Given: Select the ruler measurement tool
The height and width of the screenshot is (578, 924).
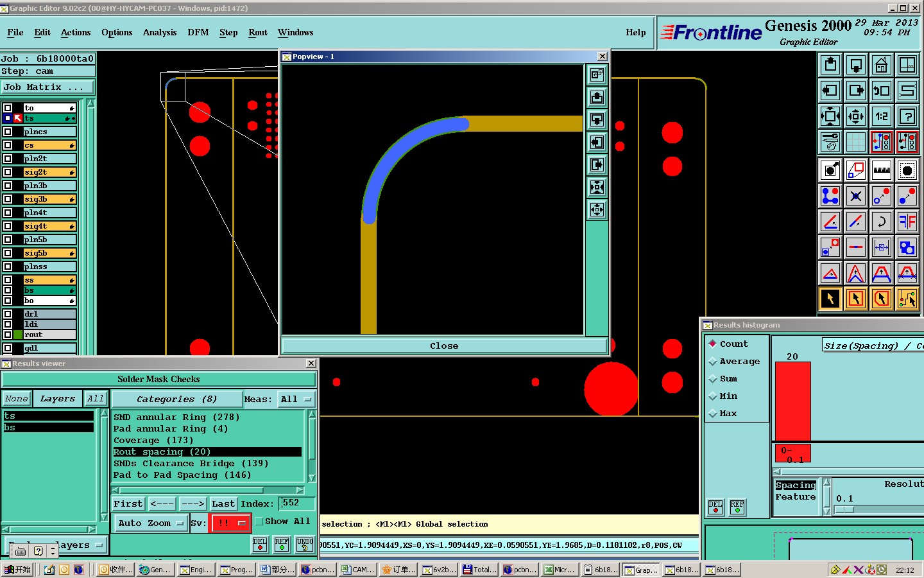Looking at the screenshot, I should click(x=881, y=170).
